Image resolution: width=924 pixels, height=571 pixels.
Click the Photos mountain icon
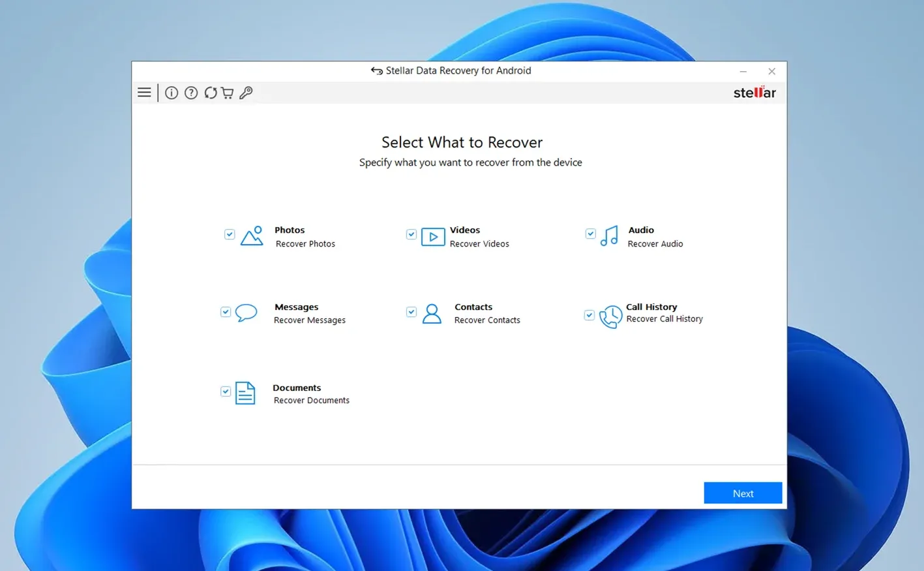click(252, 236)
